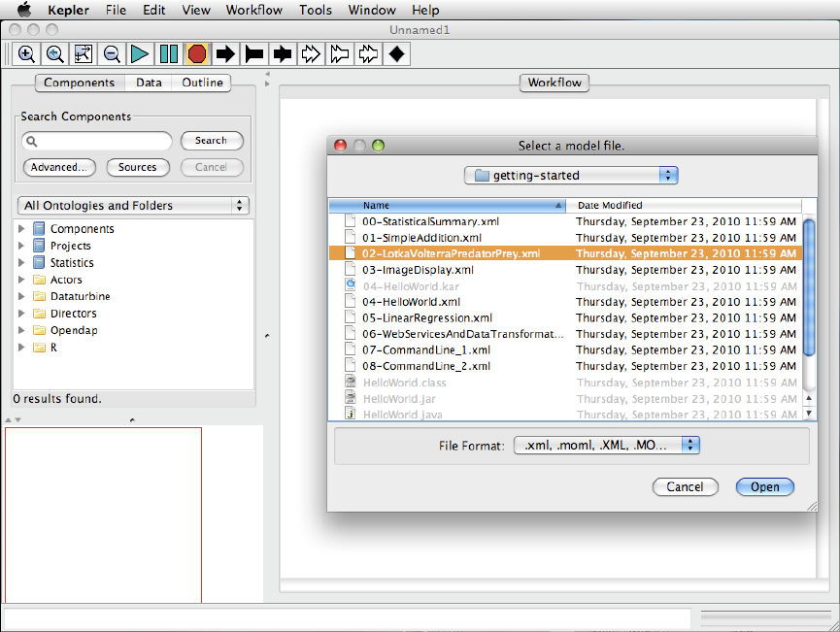Expand the Statistics tree node
Screen dimensions: 840x632
coord(21,262)
